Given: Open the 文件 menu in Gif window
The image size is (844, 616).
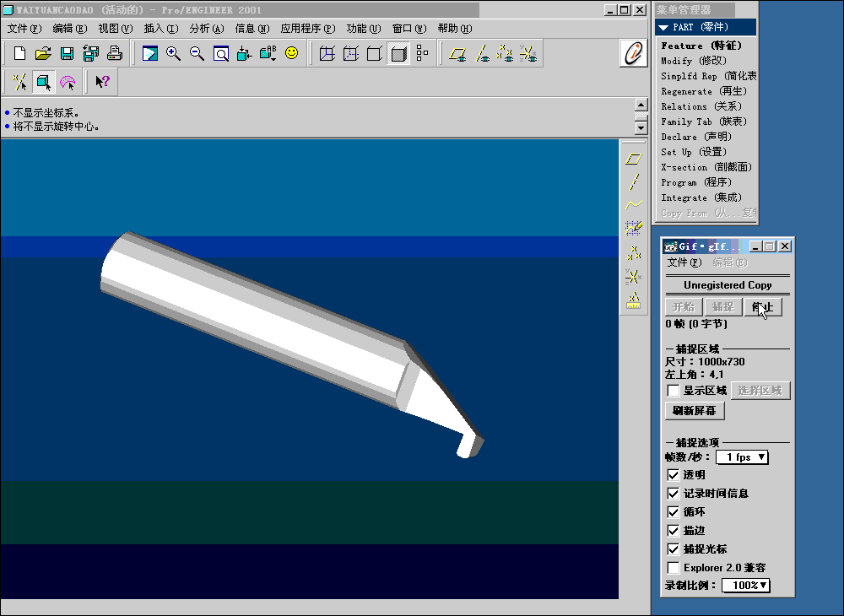Looking at the screenshot, I should coord(684,262).
